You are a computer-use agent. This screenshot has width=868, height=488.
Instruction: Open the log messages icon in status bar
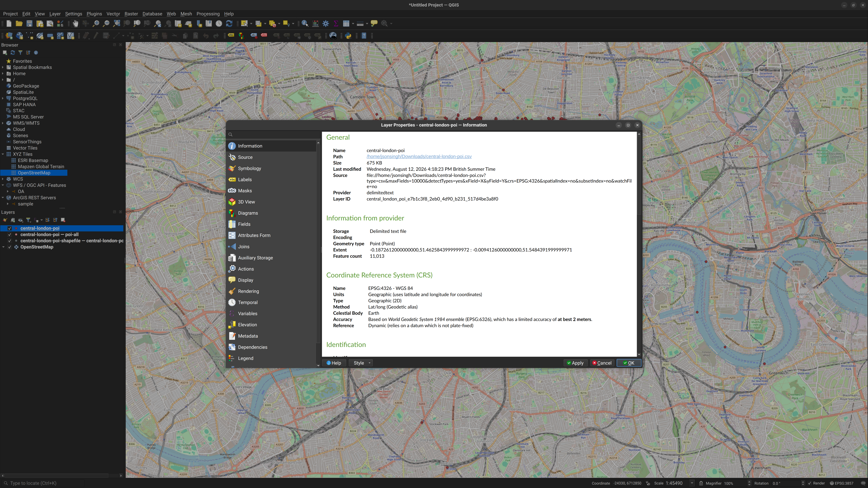[863, 483]
